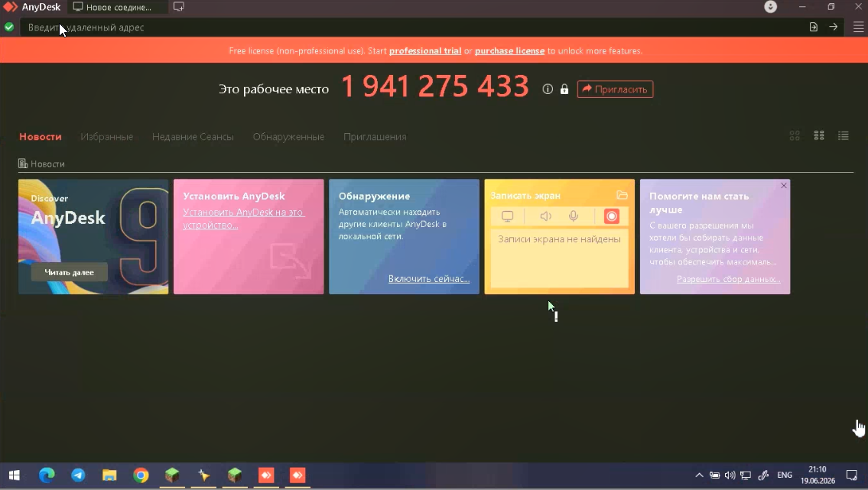Toggle microphone in recording card
The width and height of the screenshot is (868, 490).
coord(574,216)
